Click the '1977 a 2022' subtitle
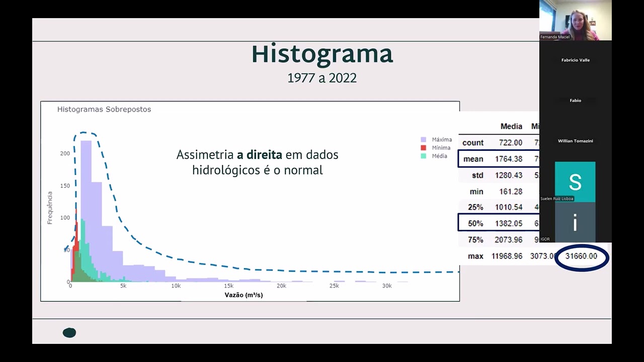This screenshot has width=644, height=362. tap(322, 78)
